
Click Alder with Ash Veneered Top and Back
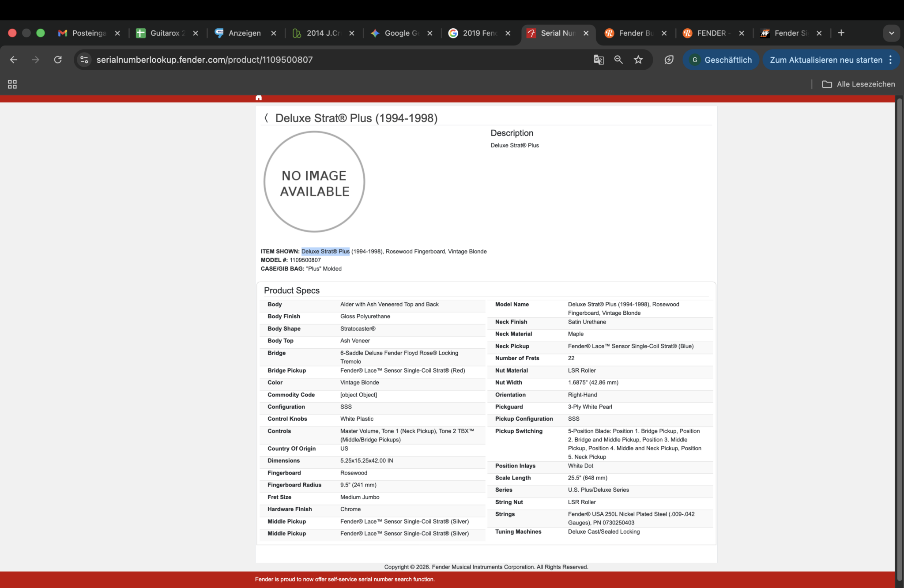click(389, 305)
